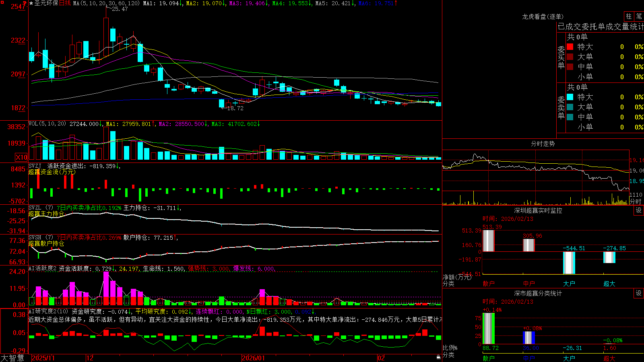The height and width of the screenshot is (362, 644).
Task: Click the 超赢散户持仓 label
Action: 46,243
